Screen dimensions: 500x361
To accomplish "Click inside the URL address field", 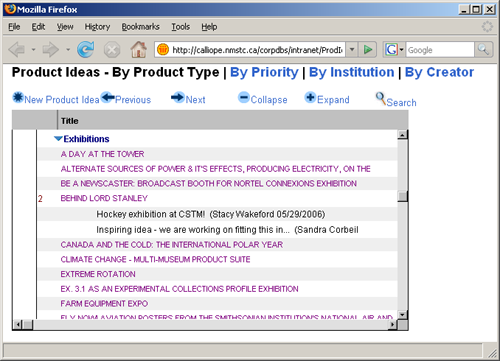I will 257,50.
